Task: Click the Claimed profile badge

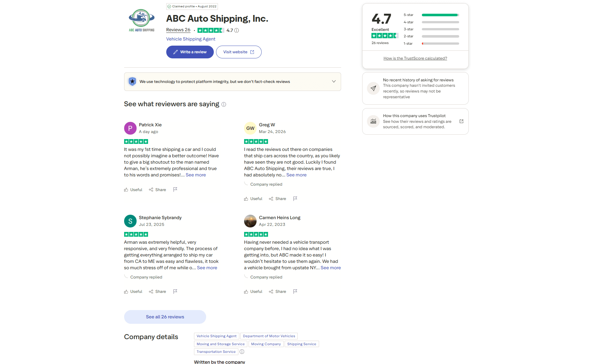Action: tap(192, 6)
